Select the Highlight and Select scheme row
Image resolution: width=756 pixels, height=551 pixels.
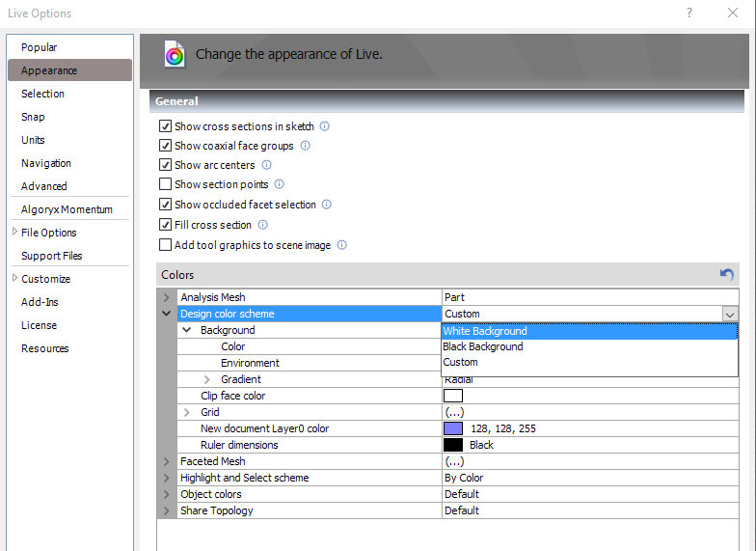coord(245,478)
